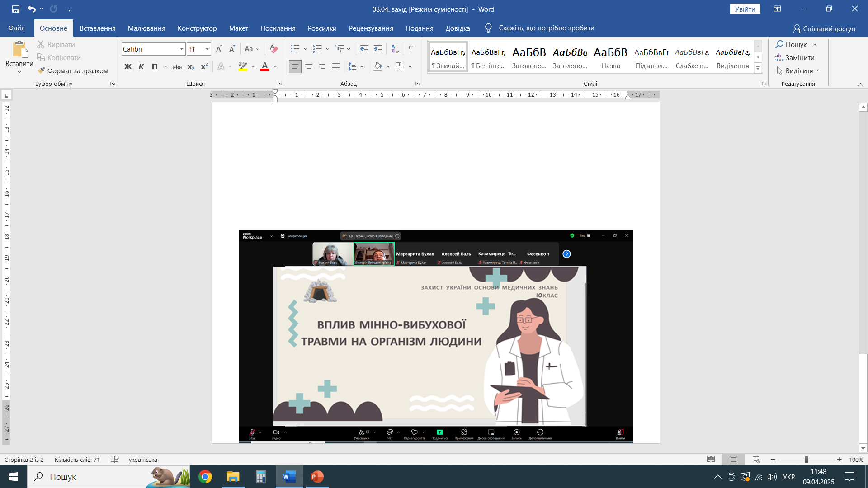Click the bulleted list icon
Viewport: 868px width, 488px height.
295,49
